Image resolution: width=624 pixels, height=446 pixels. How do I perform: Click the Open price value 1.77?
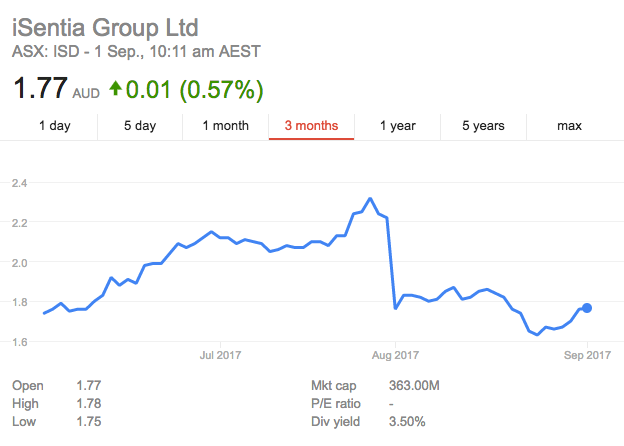[x=89, y=385]
